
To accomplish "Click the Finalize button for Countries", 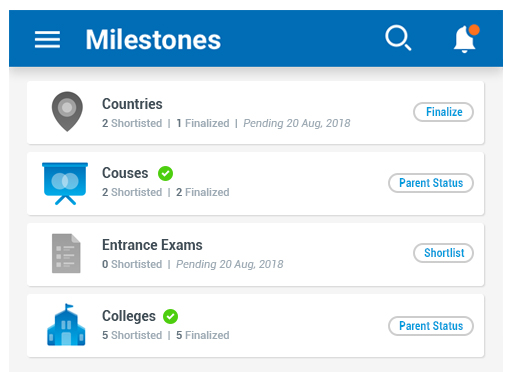I will click(443, 112).
